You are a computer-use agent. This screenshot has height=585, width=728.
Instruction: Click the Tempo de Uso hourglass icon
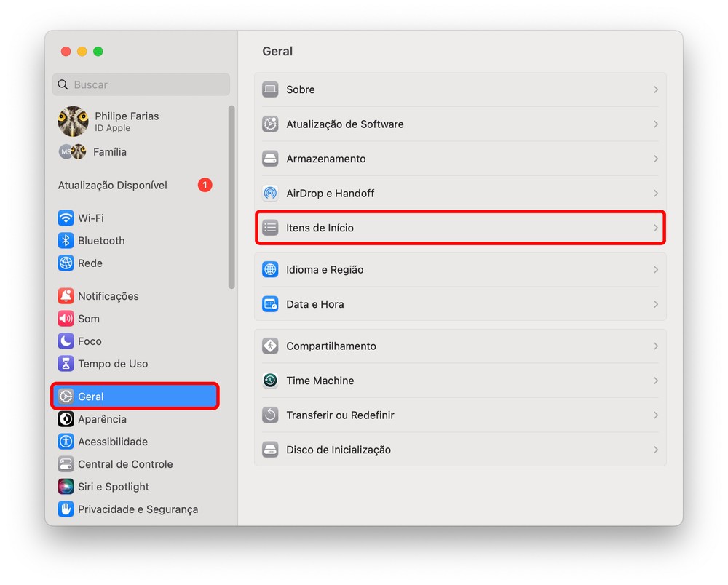click(x=66, y=364)
